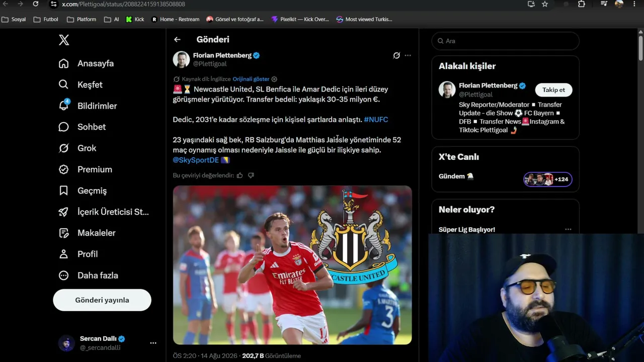Open the Home - Restream bookmark

coord(176,20)
